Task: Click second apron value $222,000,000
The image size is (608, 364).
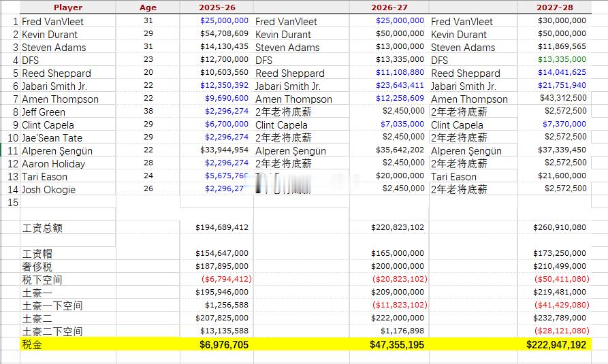Action: [398, 318]
